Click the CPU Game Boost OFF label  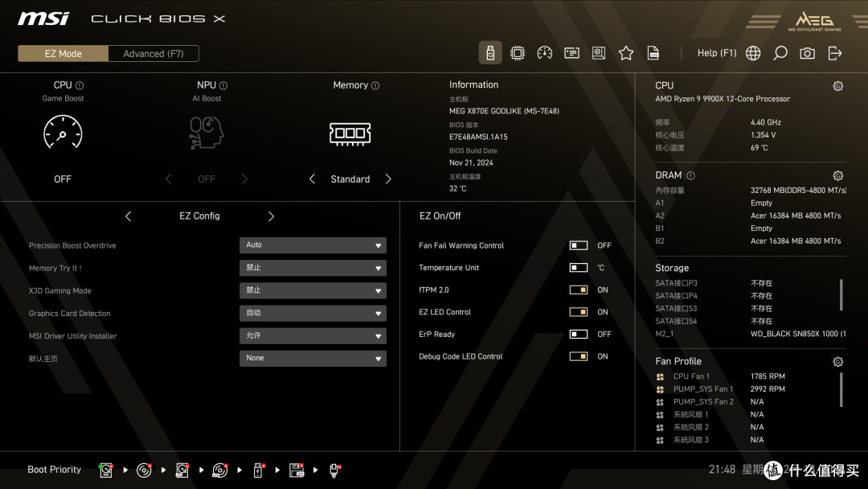pyautogui.click(x=63, y=179)
